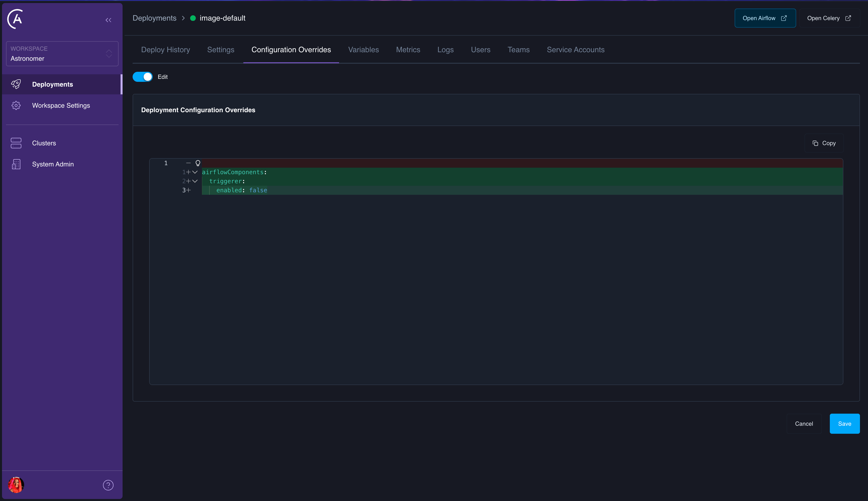Viewport: 868px width, 501px height.
Task: Click the copy icon beside the Copy label
Action: click(x=815, y=143)
